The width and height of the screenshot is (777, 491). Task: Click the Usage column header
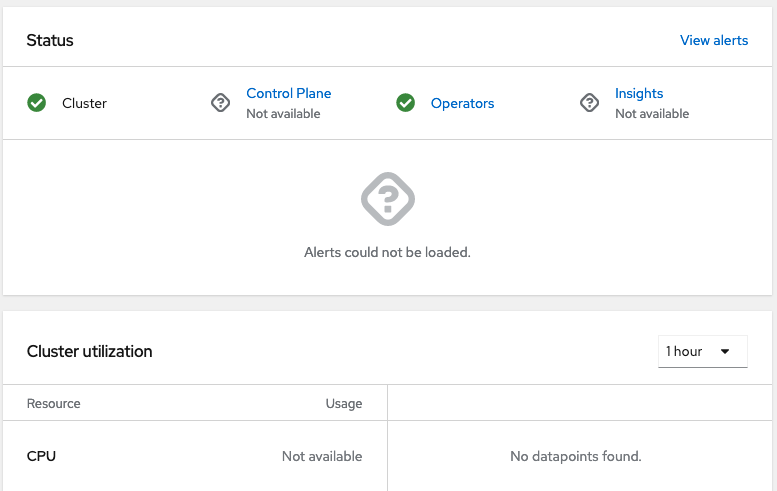(x=344, y=403)
